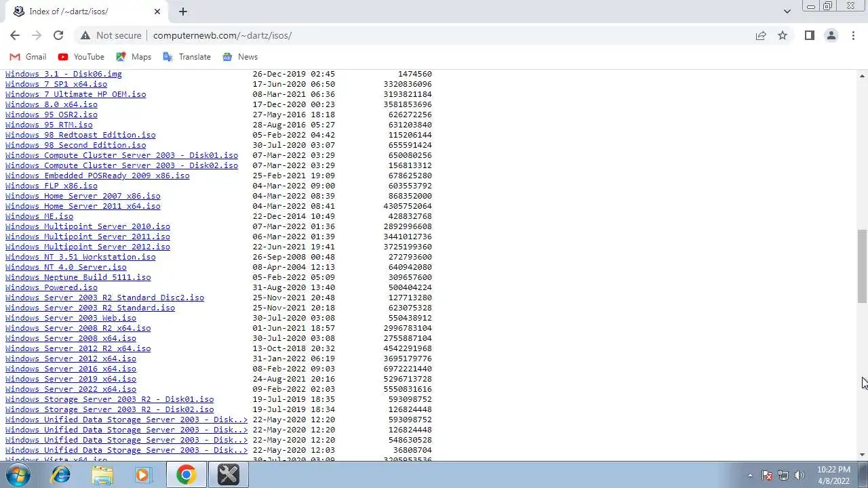
Task: Open the YouTube bookmark
Action: 81,57
